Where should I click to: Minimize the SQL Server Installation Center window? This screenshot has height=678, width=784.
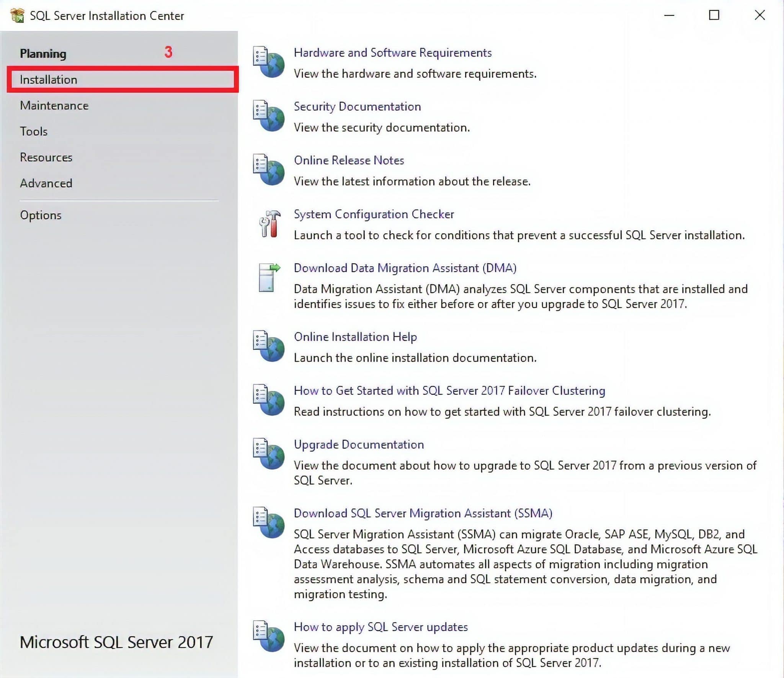pos(669,15)
